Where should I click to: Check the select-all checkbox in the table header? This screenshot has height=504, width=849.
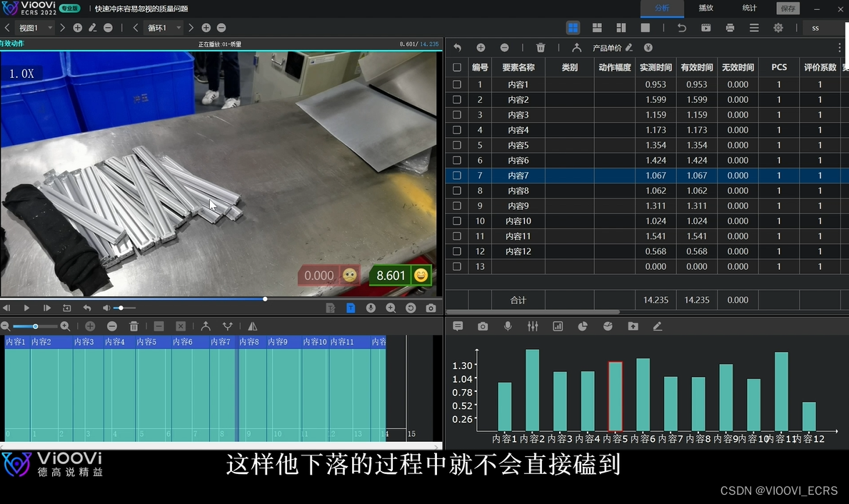(x=456, y=67)
